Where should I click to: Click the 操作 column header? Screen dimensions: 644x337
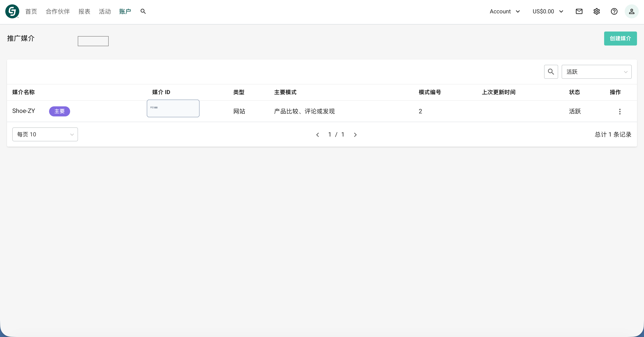[x=615, y=92]
